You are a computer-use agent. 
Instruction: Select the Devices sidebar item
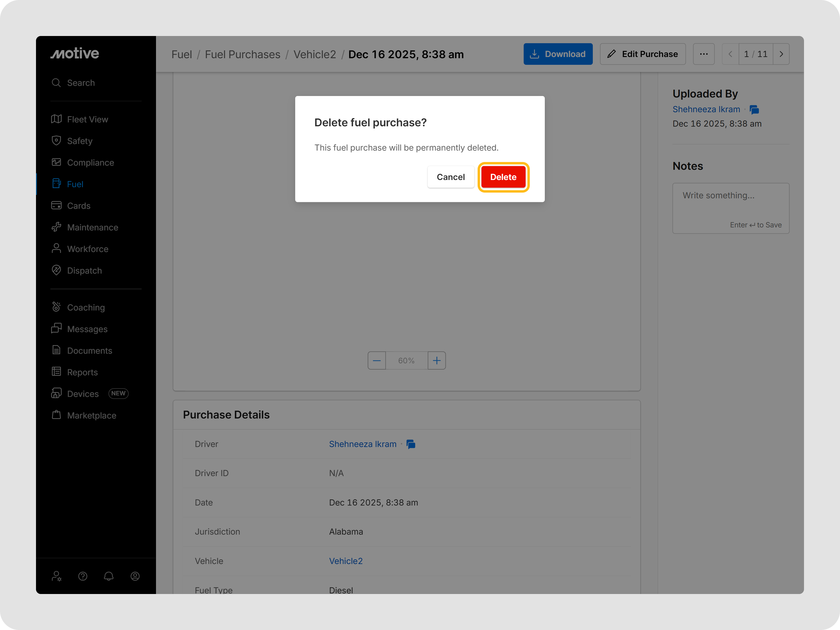tap(83, 394)
